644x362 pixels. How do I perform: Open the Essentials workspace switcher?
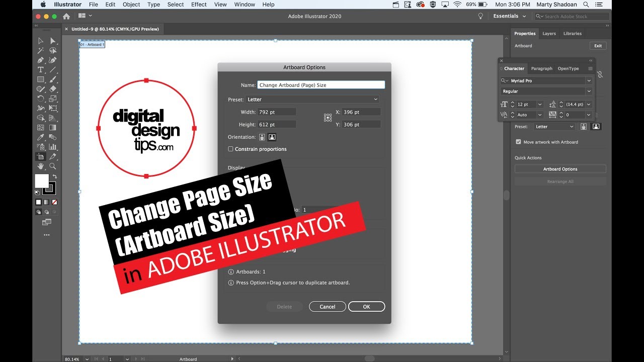click(509, 16)
